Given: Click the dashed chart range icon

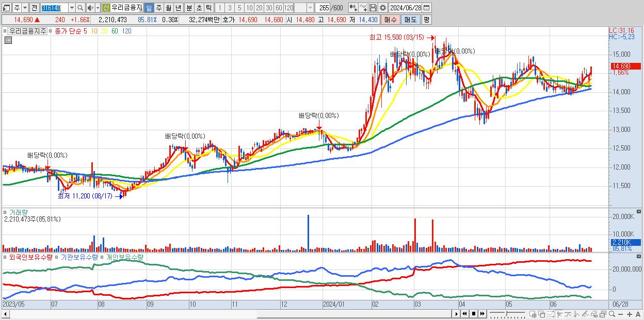Looking at the screenshot, I should [x=550, y=314].
